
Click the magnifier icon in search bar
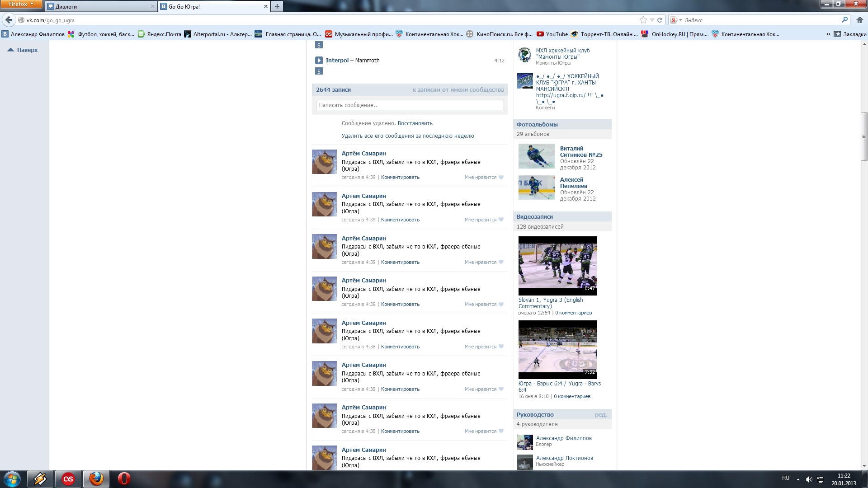click(x=844, y=20)
